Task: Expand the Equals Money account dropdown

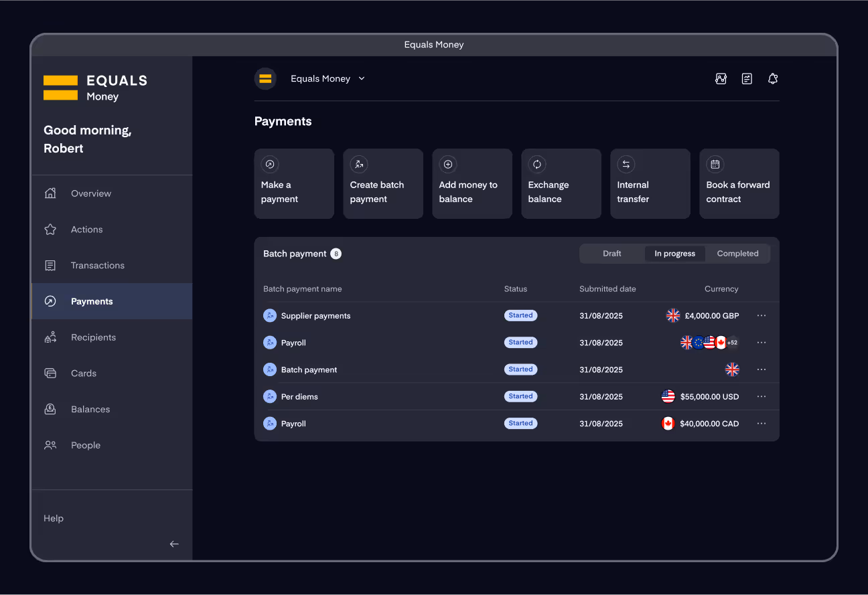Action: tap(362, 78)
